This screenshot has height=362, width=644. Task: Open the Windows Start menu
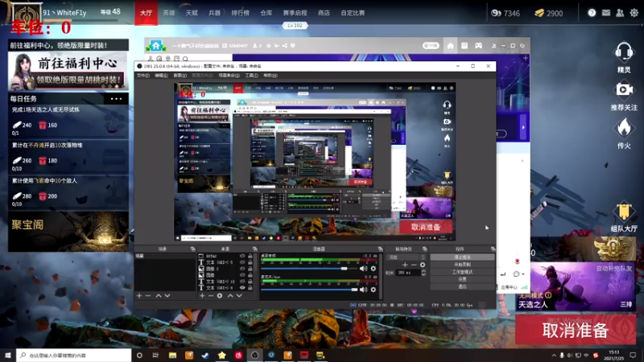point(8,355)
